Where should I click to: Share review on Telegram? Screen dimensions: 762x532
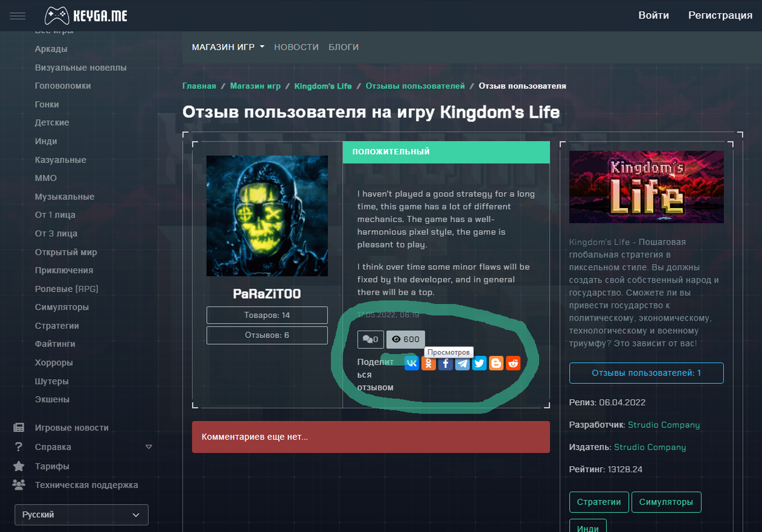coord(462,363)
